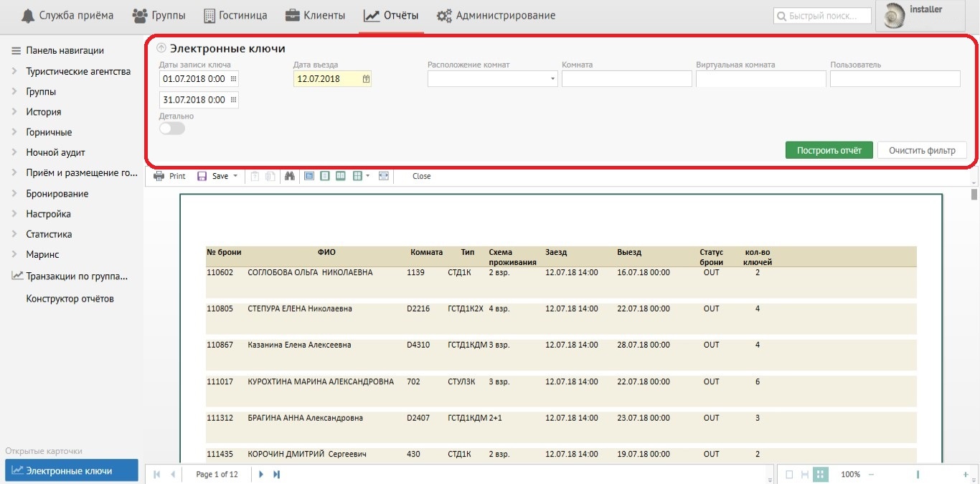The image size is (980, 484).
Task: Click the zoom slider handle
Action: click(x=918, y=475)
